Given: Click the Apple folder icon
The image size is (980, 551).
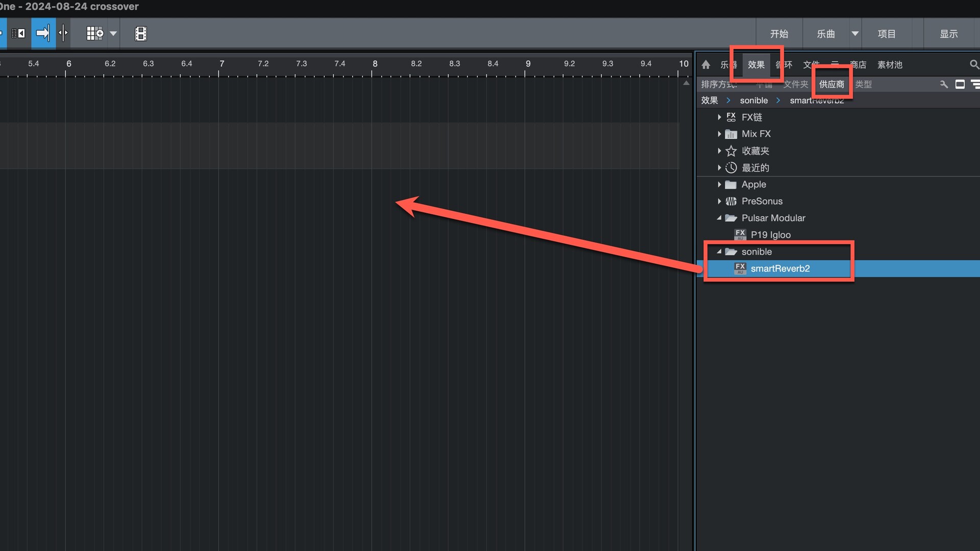Looking at the screenshot, I should [731, 185].
